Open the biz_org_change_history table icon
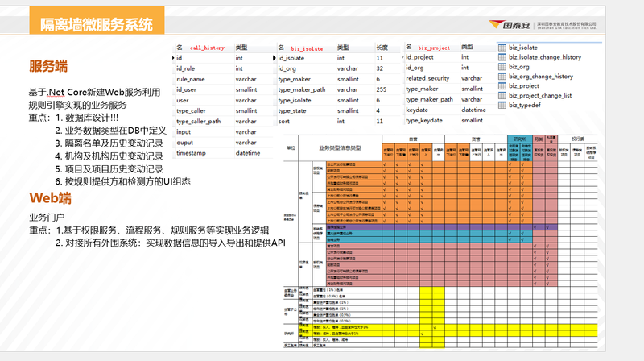The height and width of the screenshot is (361, 644). pyautogui.click(x=502, y=77)
